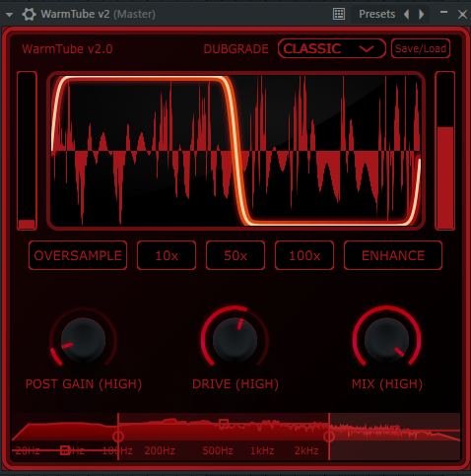Enable the 100x drive multiplier
Viewport: 471px width, 476px height.
point(304,255)
